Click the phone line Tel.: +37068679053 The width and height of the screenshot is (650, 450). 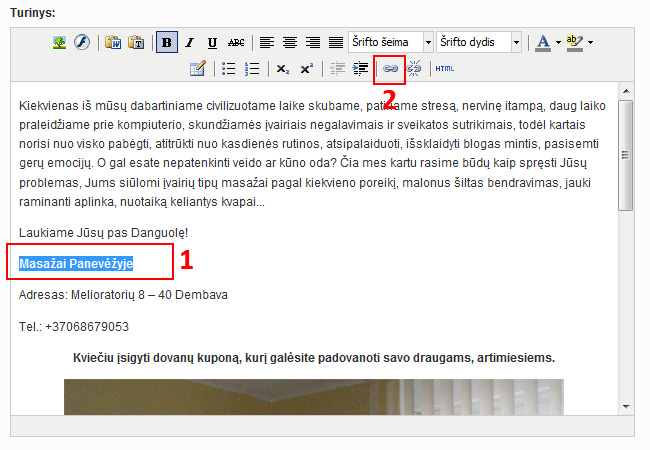[x=74, y=327]
